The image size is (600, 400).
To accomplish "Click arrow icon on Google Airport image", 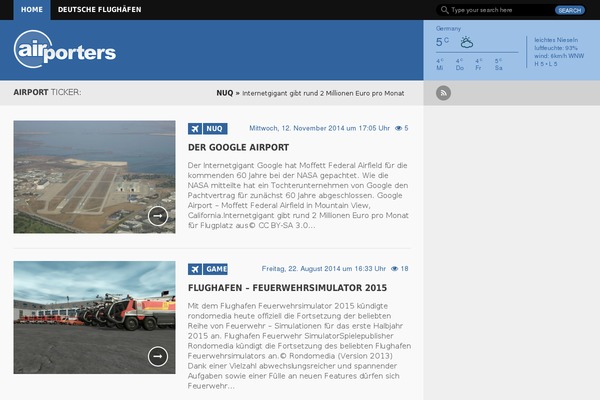I will tap(158, 216).
